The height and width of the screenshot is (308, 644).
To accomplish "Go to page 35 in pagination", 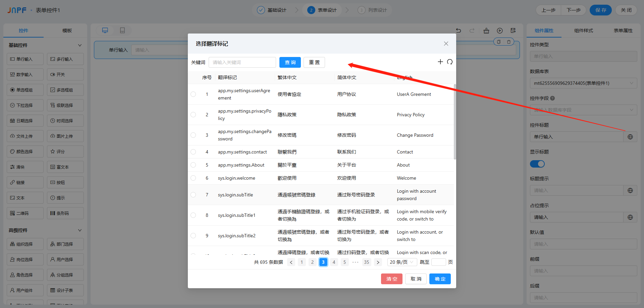I will point(367,262).
